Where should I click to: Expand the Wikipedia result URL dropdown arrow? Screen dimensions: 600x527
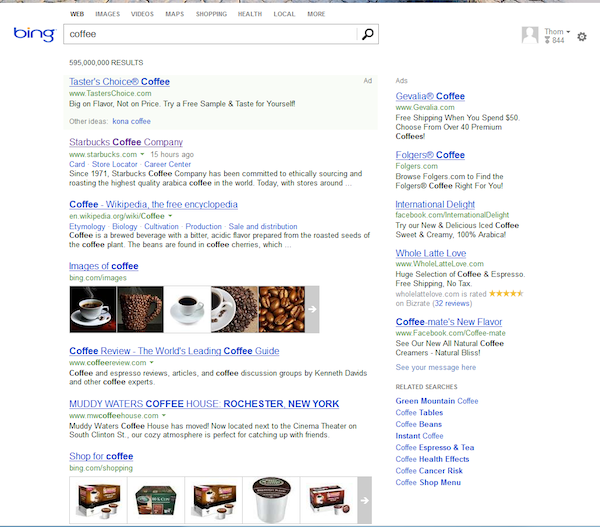170,216
